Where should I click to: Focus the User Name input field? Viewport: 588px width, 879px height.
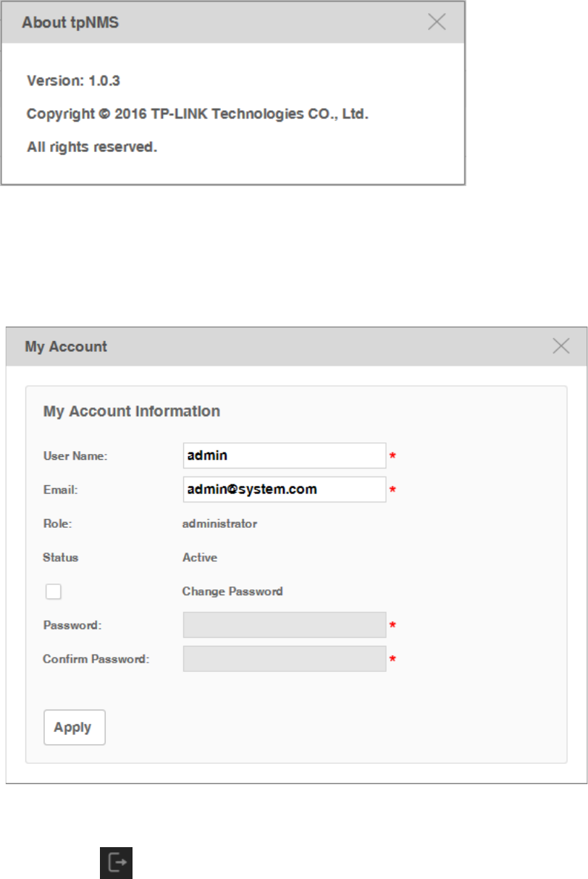click(284, 456)
